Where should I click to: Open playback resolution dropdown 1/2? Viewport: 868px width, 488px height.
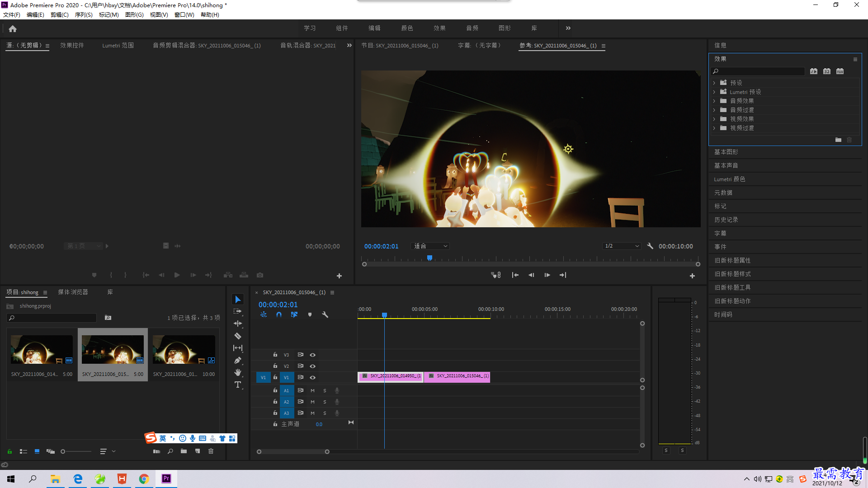(x=622, y=246)
